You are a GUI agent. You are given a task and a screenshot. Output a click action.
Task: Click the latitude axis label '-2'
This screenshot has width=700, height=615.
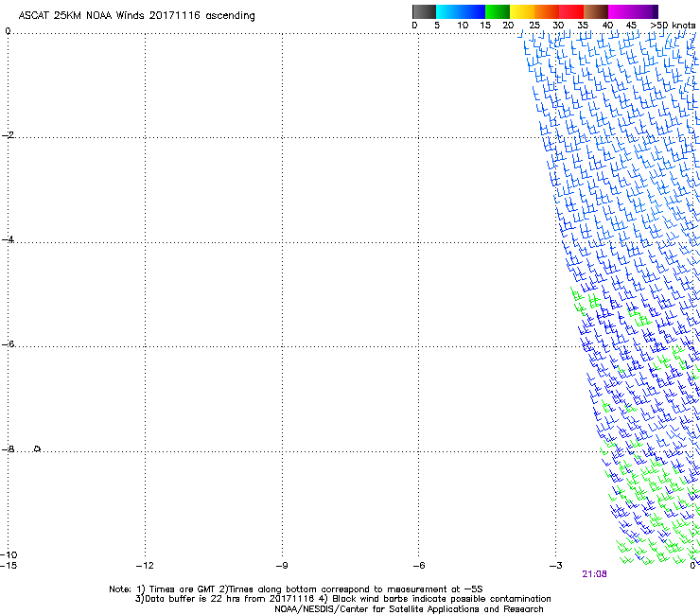[x=8, y=135]
